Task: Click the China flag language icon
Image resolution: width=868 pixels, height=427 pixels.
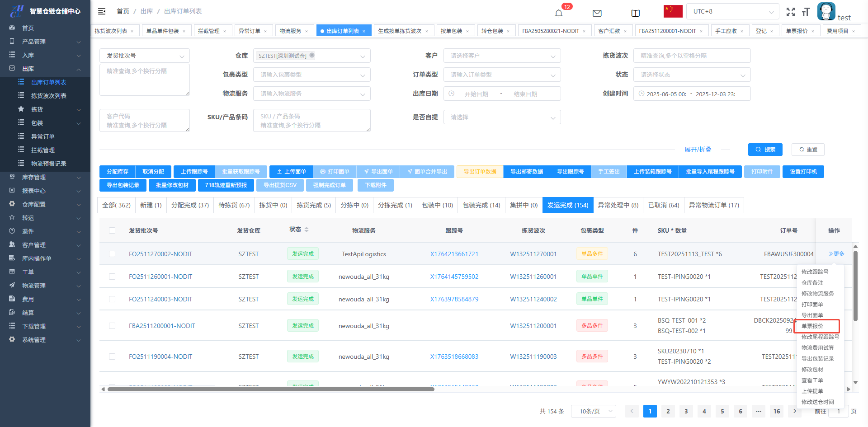Action: click(x=673, y=11)
